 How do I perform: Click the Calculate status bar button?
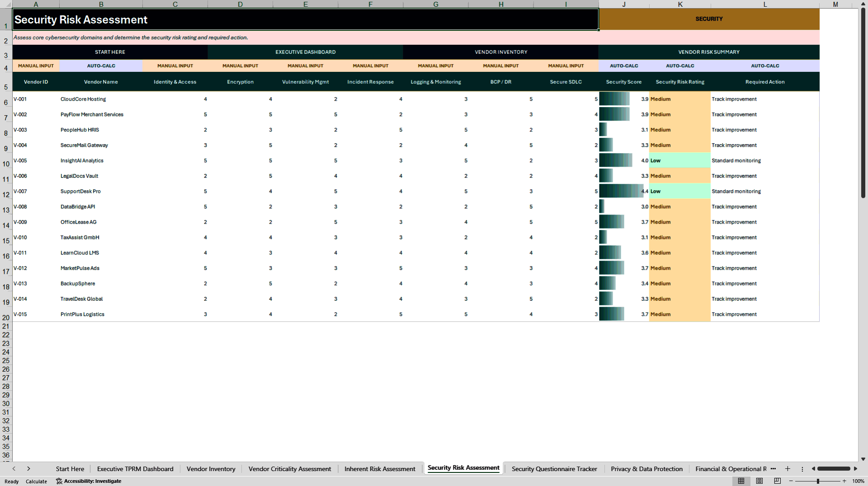click(36, 481)
